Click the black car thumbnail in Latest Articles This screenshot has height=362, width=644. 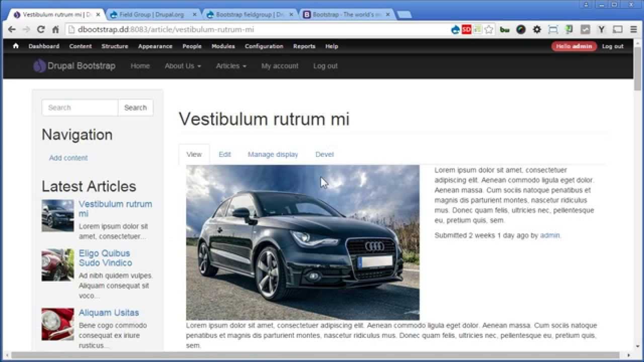pos(58,216)
